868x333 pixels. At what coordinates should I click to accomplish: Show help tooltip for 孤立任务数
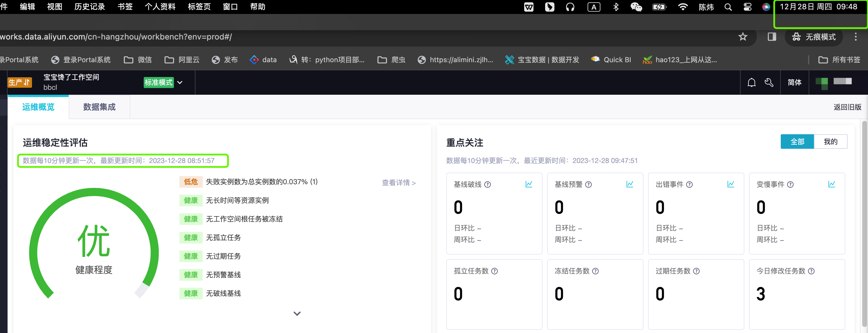tap(494, 271)
